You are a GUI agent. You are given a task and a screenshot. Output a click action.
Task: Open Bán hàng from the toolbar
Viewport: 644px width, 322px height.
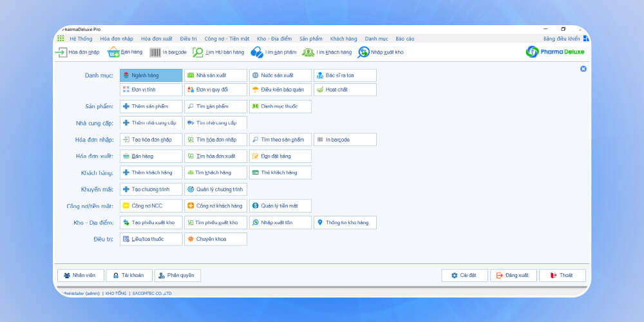tap(114, 52)
